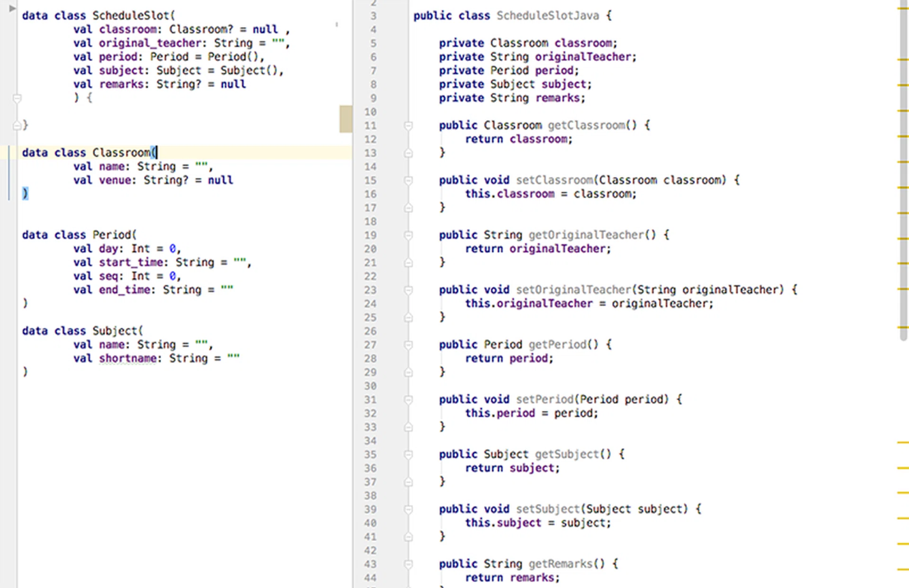This screenshot has height=588, width=909.
Task: Click the beige marker block on left pane's edge
Action: (346, 119)
